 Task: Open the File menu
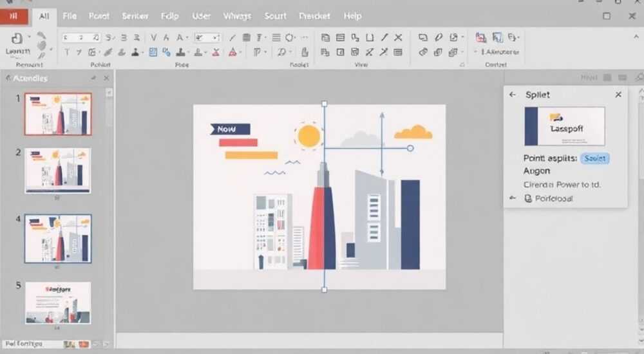coord(70,16)
